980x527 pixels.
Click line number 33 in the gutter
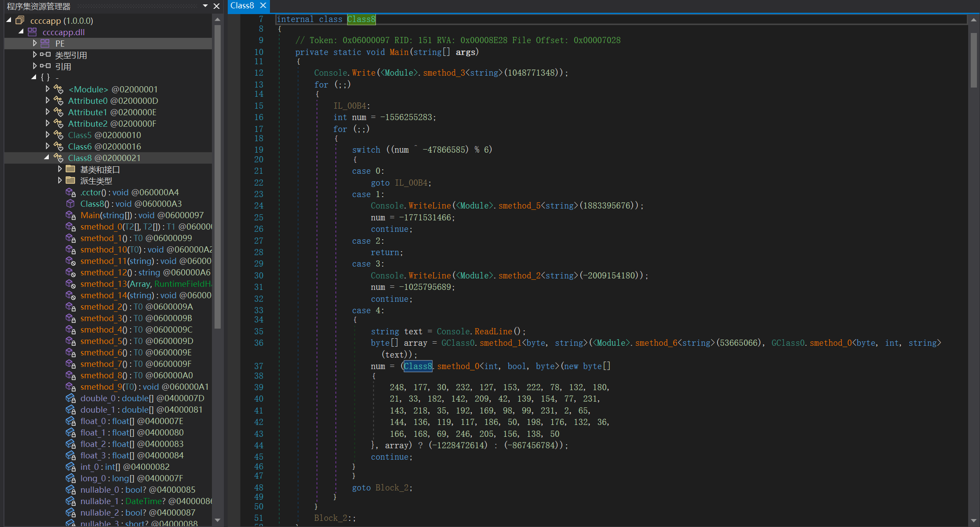pyautogui.click(x=259, y=310)
